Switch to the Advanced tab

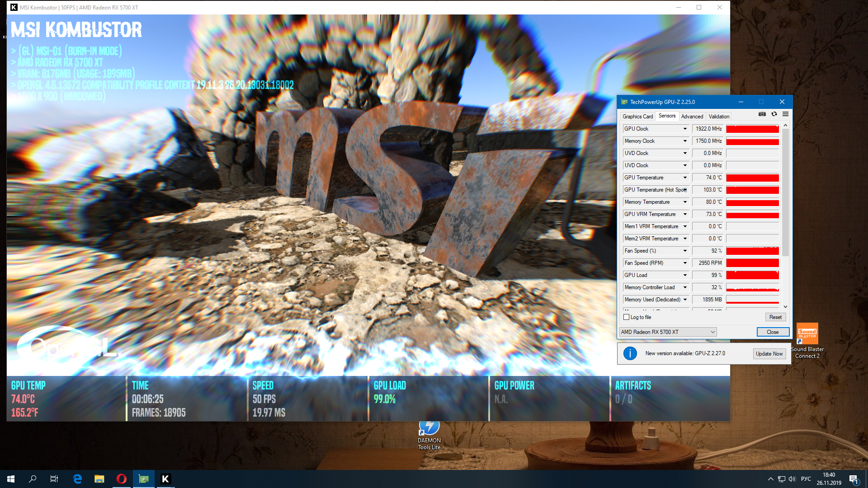(x=692, y=117)
